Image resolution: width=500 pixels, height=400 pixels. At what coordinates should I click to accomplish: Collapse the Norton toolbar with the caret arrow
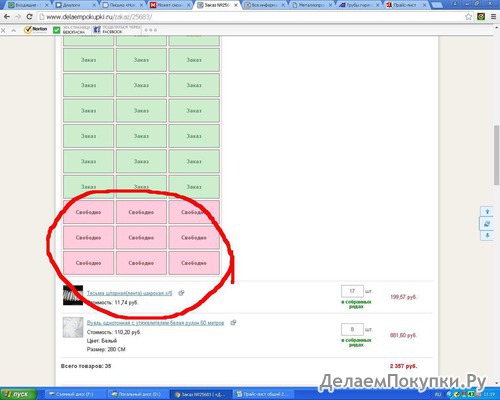pyautogui.click(x=14, y=30)
